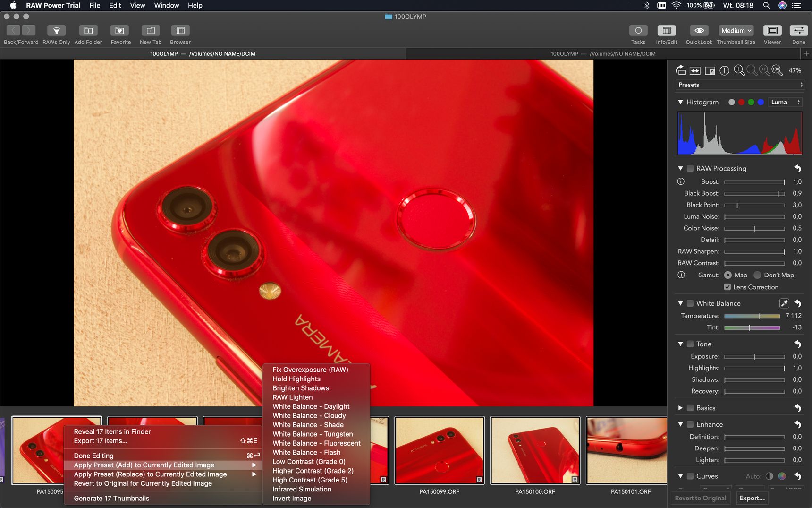
Task: Click the zoom to 100 percent icon
Action: tap(777, 70)
